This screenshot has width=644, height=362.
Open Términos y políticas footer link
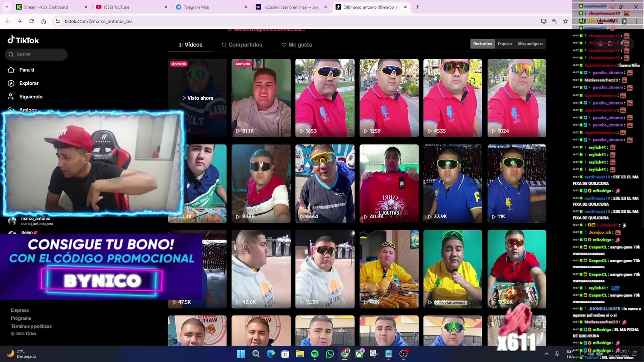(31, 326)
